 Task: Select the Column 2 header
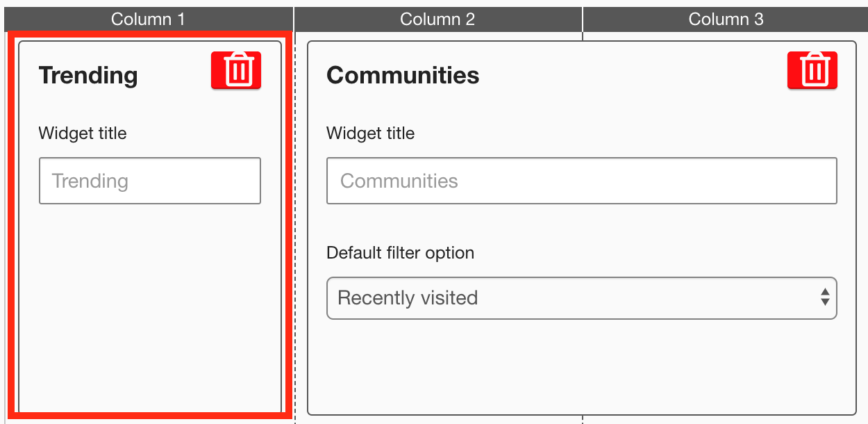click(437, 19)
